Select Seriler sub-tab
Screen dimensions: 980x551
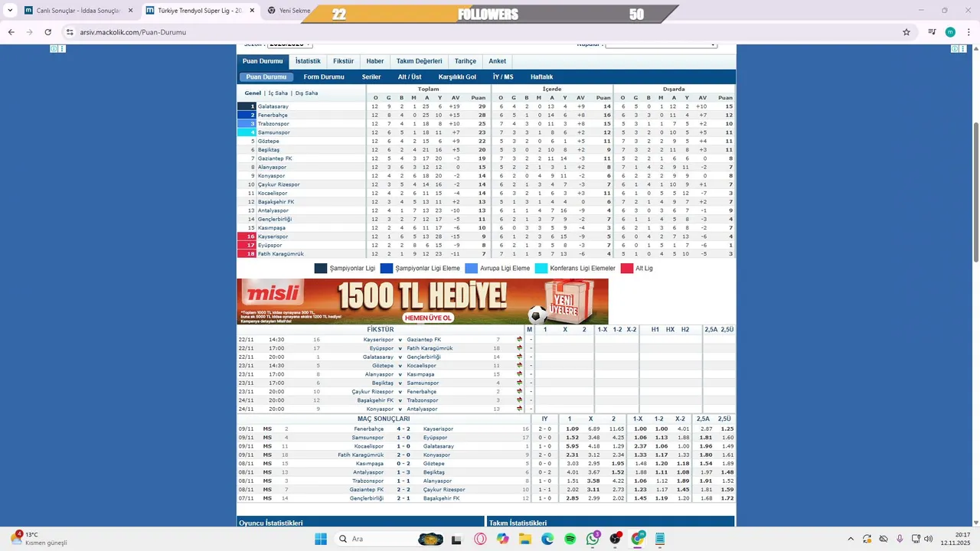[x=371, y=77]
